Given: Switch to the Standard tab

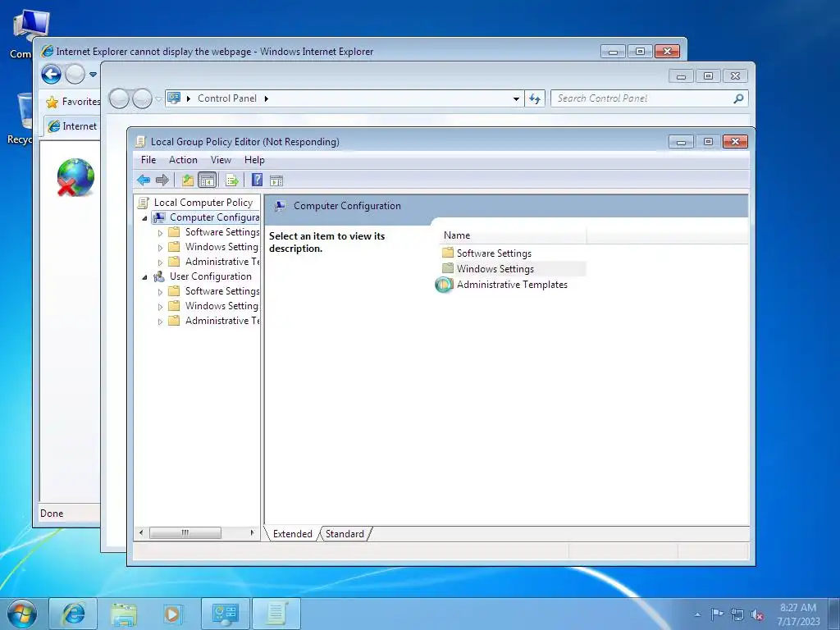Looking at the screenshot, I should pyautogui.click(x=345, y=533).
